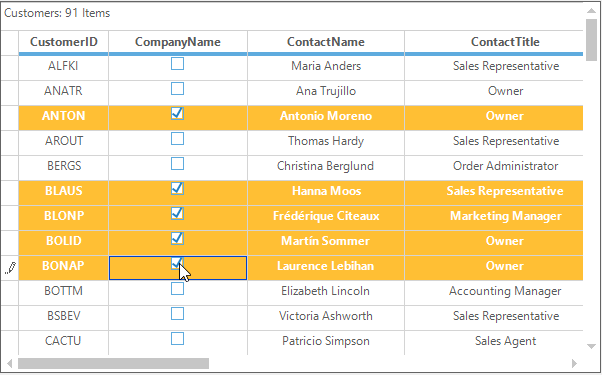
Task: Check the CompanyName checkbox for ALFKI
Action: click(x=177, y=64)
